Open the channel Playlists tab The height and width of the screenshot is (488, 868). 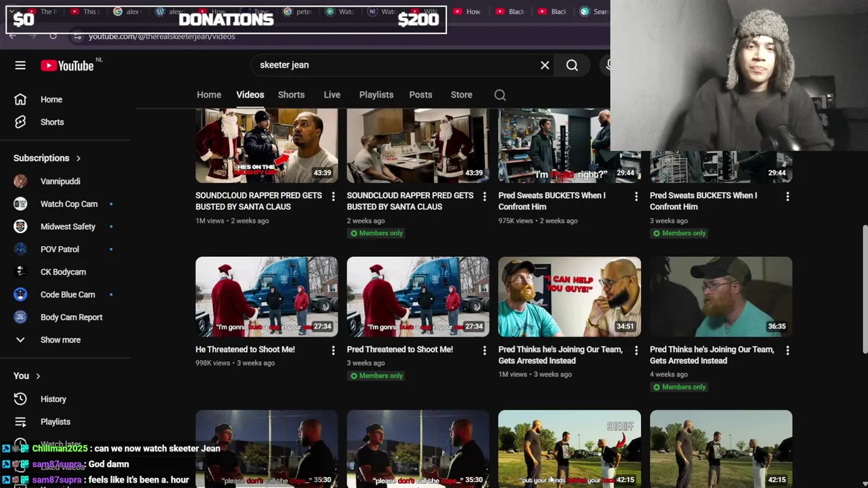pyautogui.click(x=376, y=95)
